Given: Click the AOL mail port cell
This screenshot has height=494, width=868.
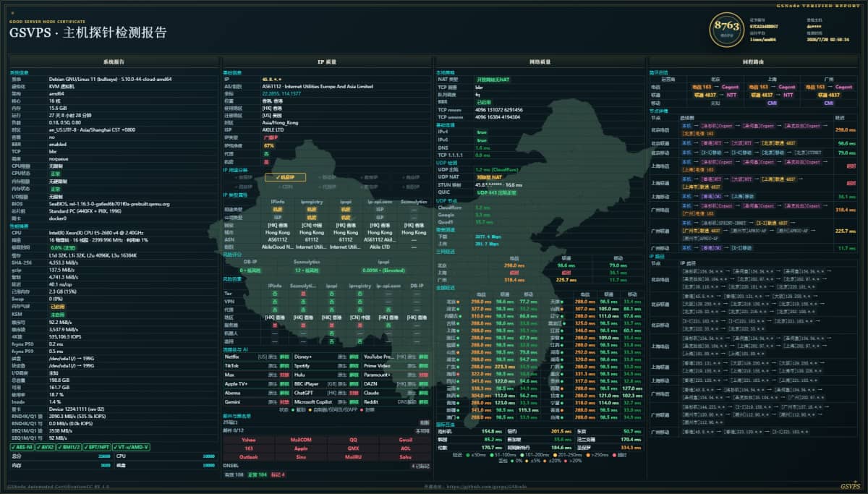Looking at the screenshot, I should 404,448.
